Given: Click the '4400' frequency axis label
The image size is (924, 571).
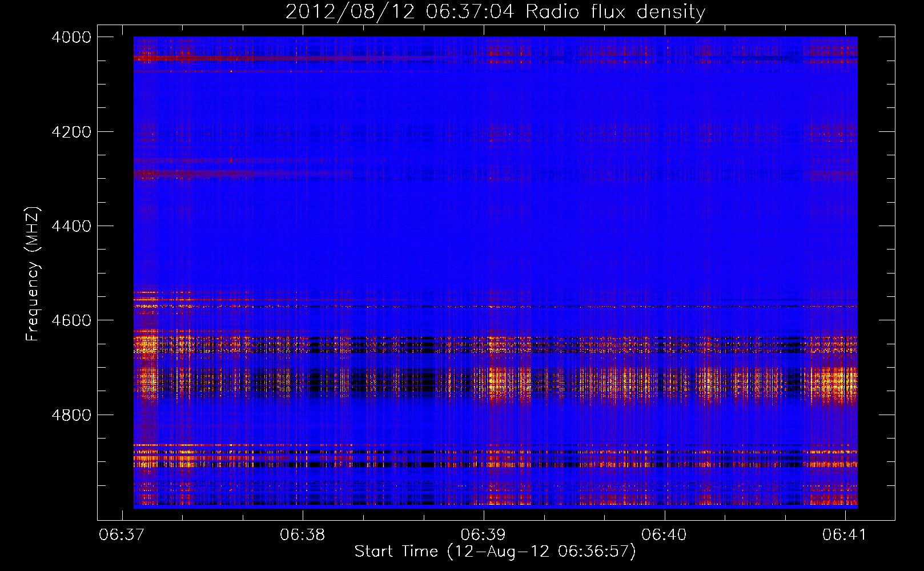Looking at the screenshot, I should (71, 226).
